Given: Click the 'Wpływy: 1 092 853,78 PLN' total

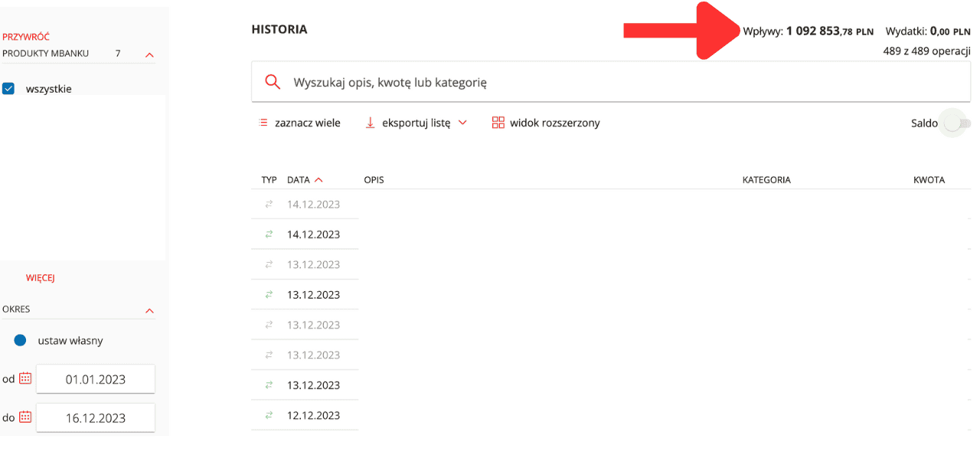Looking at the screenshot, I should point(808,31).
